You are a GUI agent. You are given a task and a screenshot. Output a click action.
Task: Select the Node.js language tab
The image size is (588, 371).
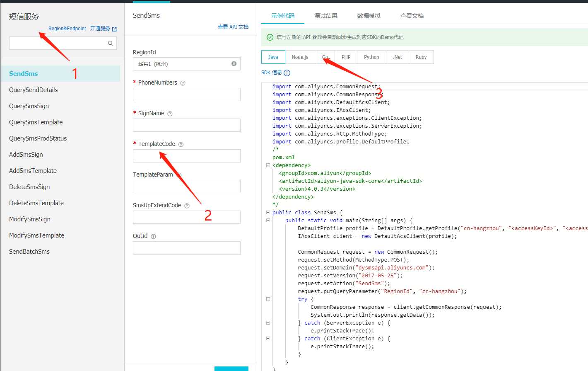(300, 57)
